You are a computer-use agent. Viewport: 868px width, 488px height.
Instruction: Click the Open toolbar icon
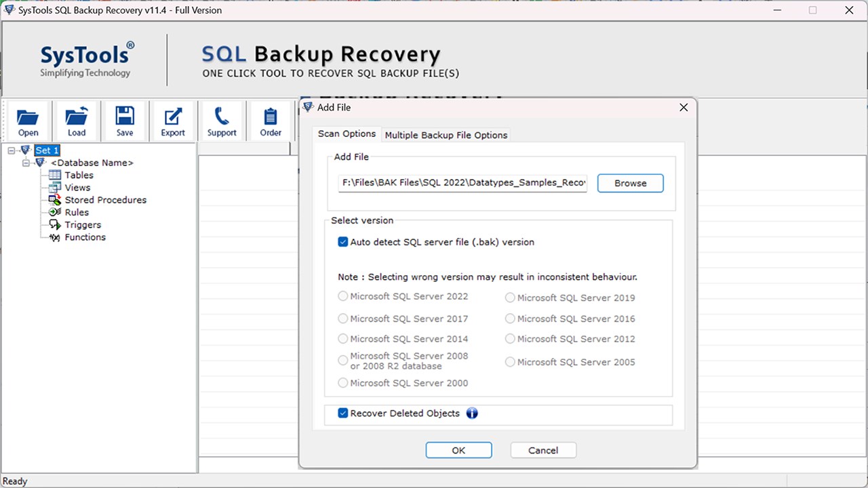(x=28, y=121)
